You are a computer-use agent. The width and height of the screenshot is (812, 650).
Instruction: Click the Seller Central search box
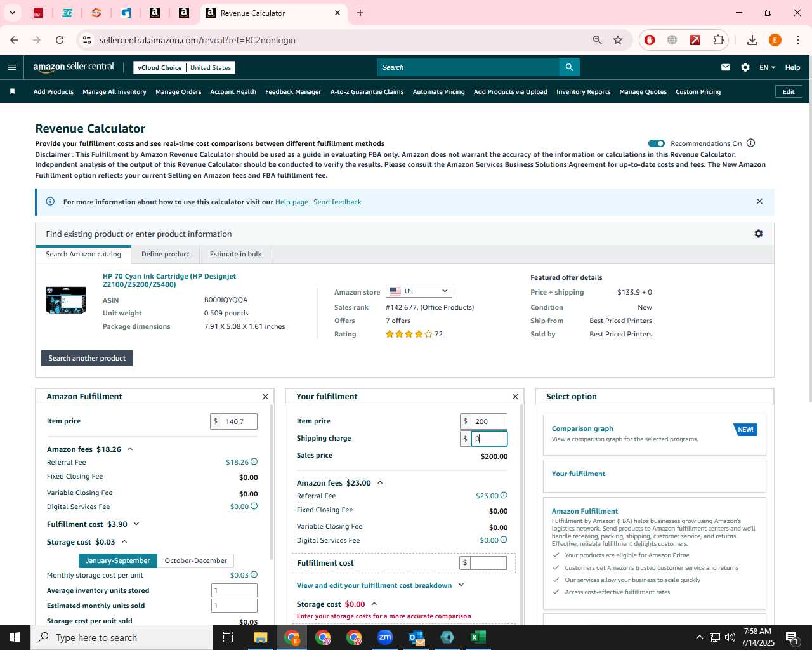click(x=468, y=67)
